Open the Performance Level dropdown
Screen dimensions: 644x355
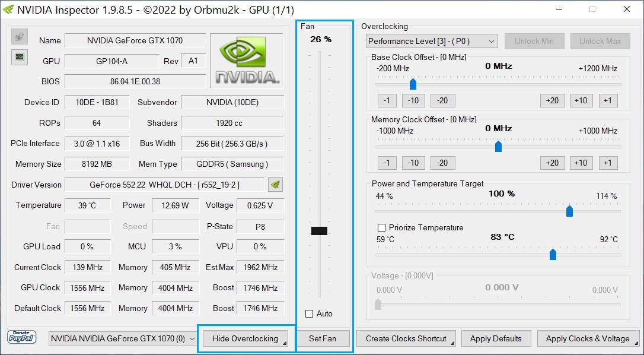point(431,41)
